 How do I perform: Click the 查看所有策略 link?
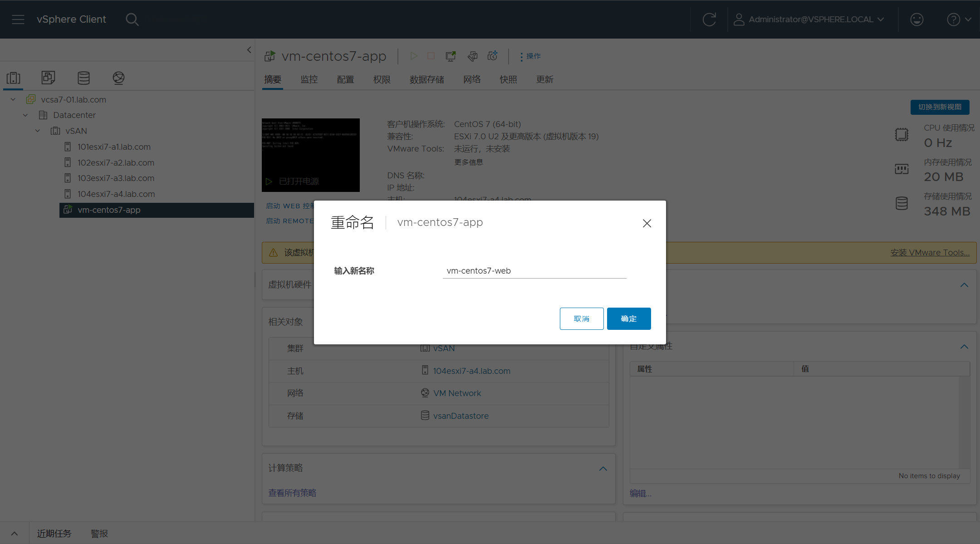(292, 493)
